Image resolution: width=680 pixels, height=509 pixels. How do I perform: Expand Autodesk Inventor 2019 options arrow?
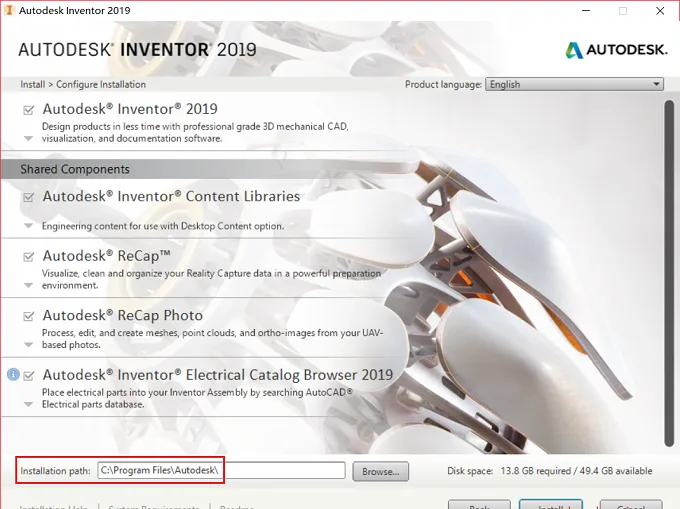28,139
